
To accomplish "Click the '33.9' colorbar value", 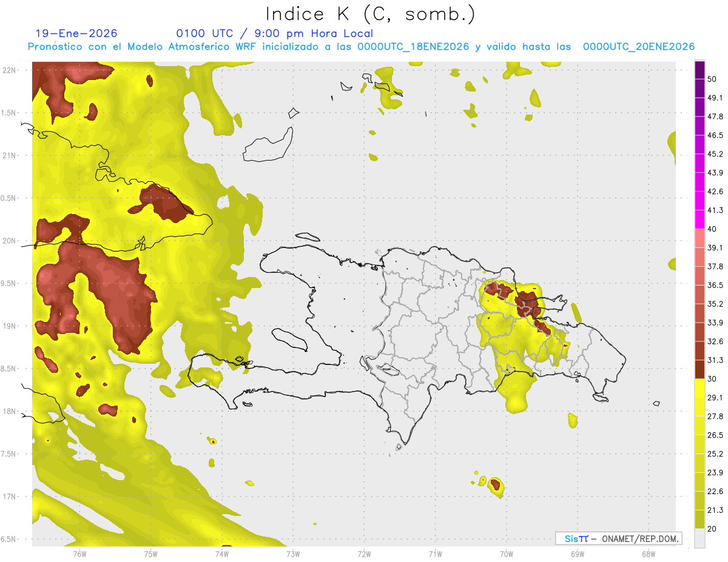I will pyautogui.click(x=715, y=323).
